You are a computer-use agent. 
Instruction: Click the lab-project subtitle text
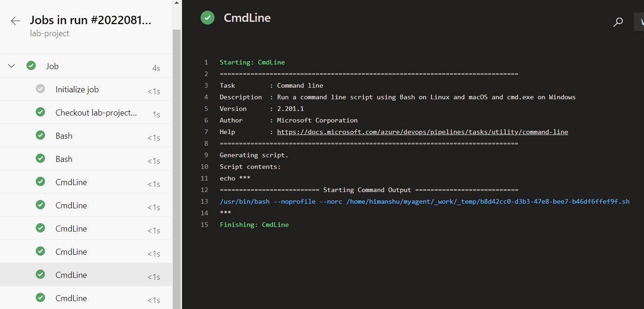50,33
